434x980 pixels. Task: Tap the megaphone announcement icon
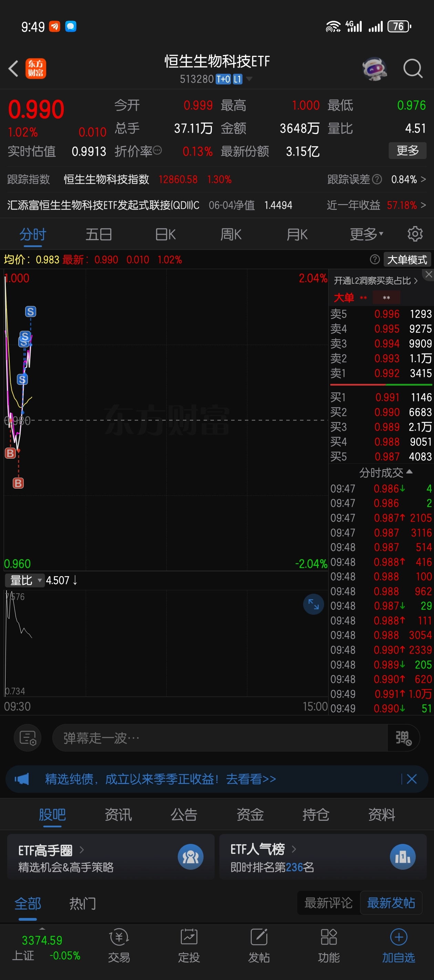[x=22, y=779]
